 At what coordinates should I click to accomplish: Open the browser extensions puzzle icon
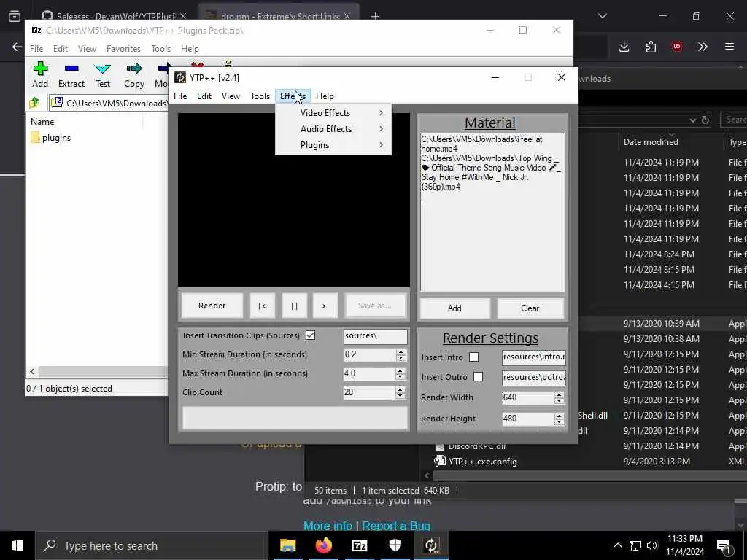point(651,47)
